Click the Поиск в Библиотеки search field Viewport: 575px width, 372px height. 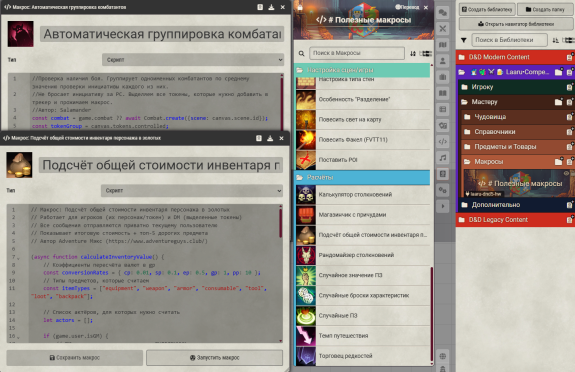coord(509,40)
